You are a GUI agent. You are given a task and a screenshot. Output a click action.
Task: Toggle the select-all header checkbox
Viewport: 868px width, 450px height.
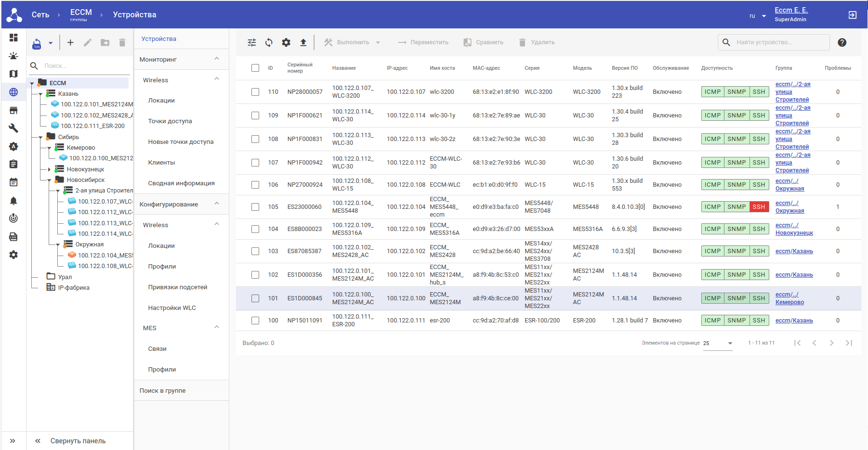click(x=255, y=68)
